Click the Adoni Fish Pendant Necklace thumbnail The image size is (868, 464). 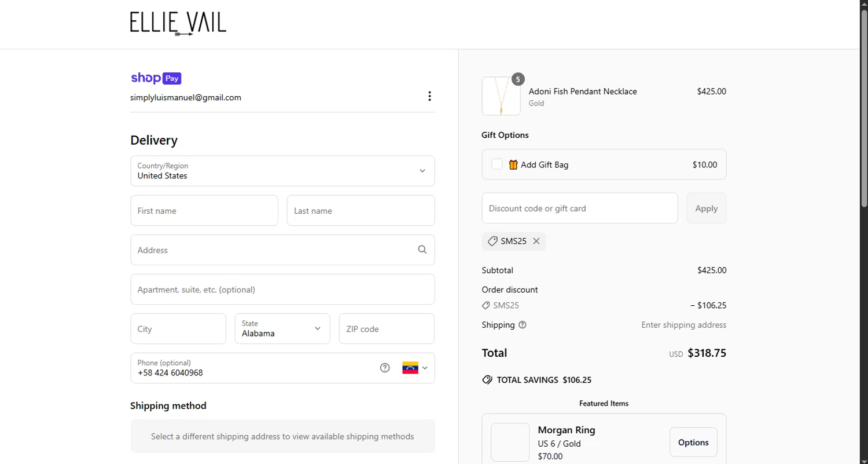tap(501, 96)
